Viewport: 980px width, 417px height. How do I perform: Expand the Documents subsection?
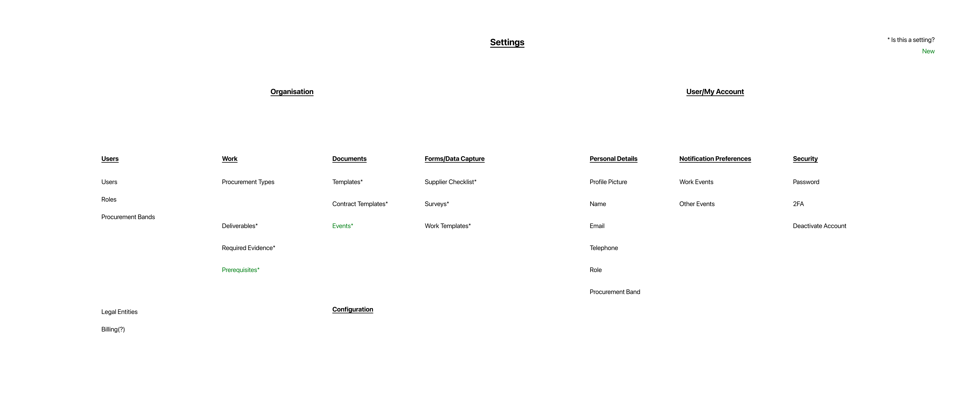(349, 158)
